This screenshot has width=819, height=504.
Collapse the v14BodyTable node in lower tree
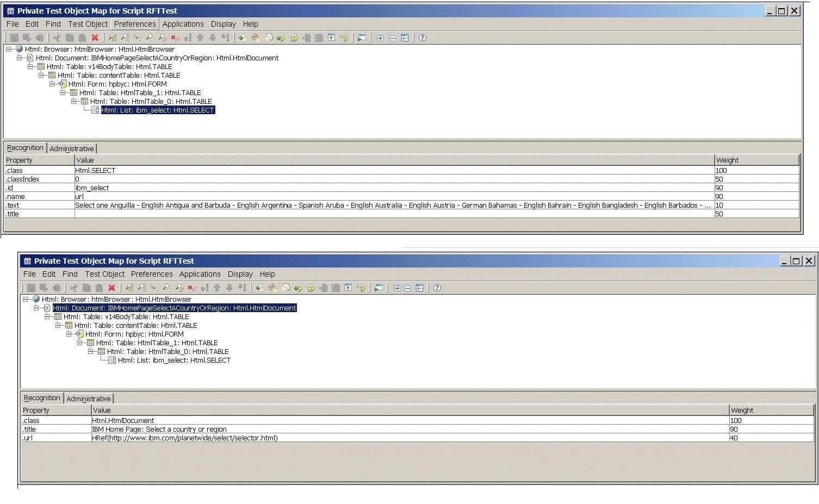click(x=47, y=316)
